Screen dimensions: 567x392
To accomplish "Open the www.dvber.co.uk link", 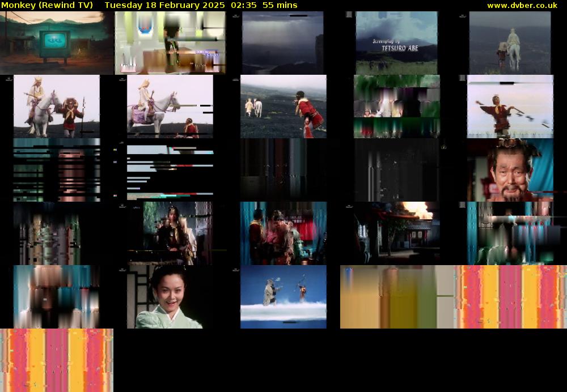I will click(x=522, y=5).
